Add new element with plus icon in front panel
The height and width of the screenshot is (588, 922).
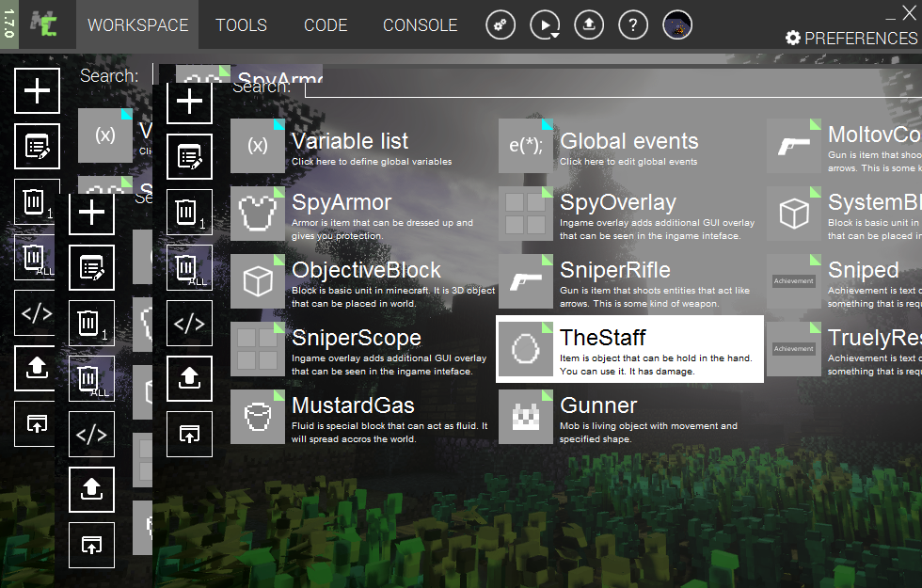(189, 102)
